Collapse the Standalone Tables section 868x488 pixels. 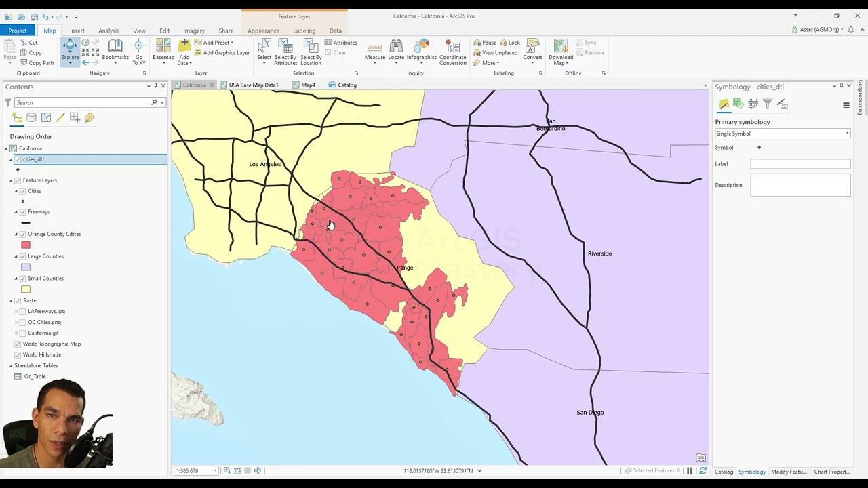click(x=11, y=366)
